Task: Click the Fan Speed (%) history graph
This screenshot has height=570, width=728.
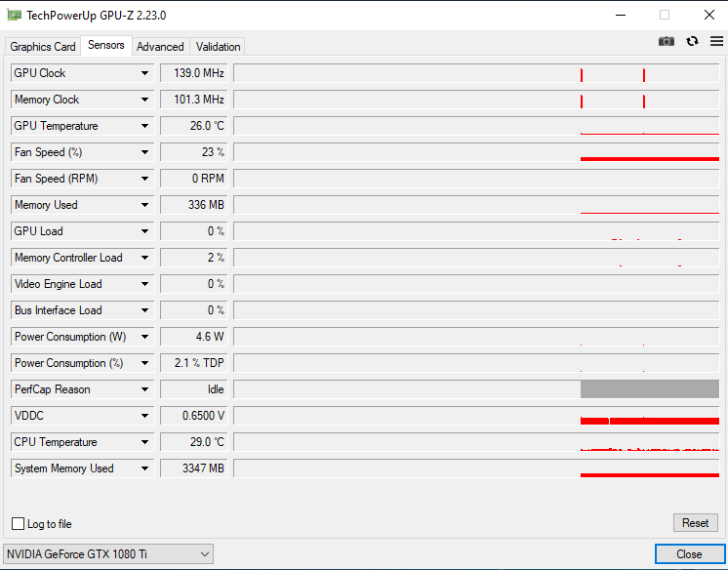Action: (x=476, y=152)
